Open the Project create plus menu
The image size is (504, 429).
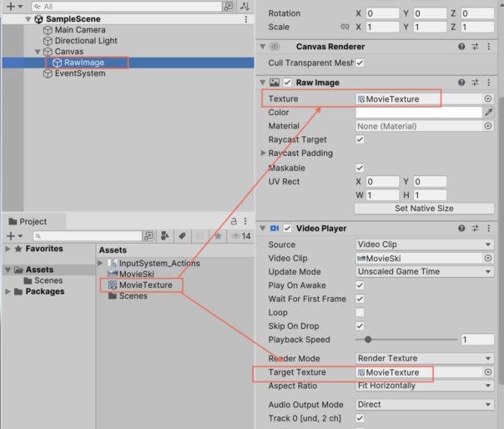[14, 236]
